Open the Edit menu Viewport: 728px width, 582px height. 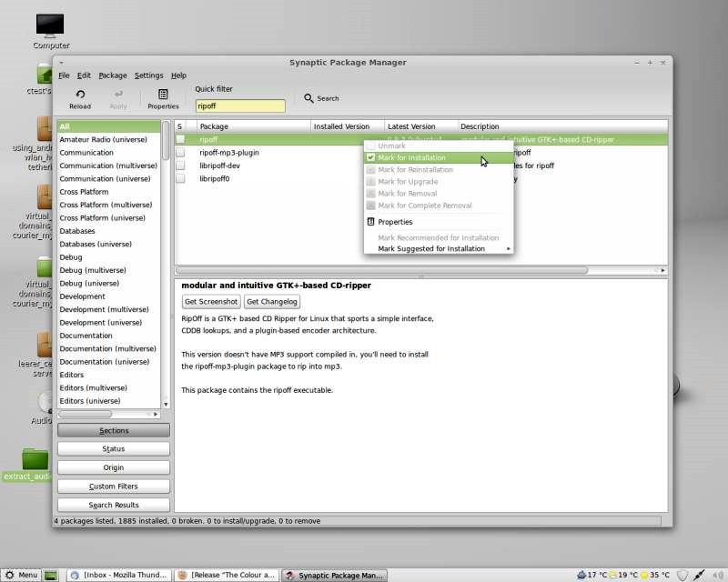coord(84,75)
